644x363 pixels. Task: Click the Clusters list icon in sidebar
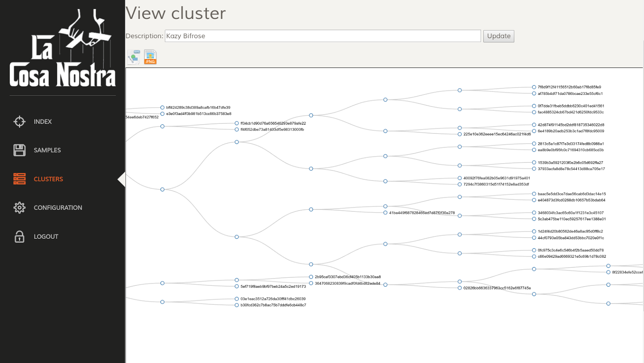(x=19, y=178)
